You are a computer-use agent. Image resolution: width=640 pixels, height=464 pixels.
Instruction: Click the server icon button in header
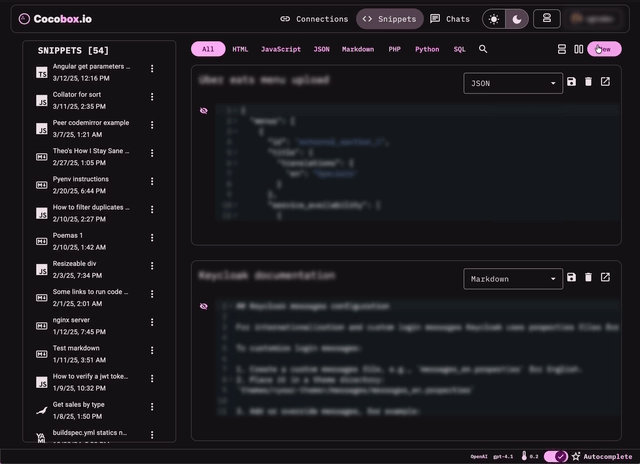[x=547, y=18]
